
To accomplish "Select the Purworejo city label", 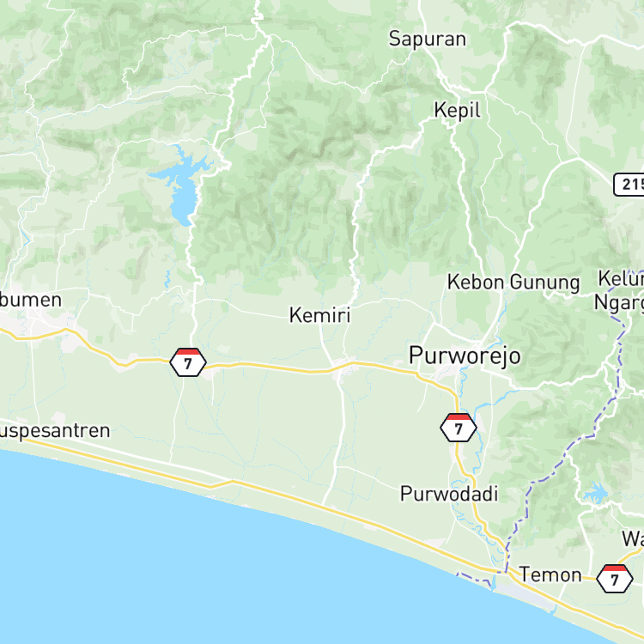I will (x=465, y=355).
